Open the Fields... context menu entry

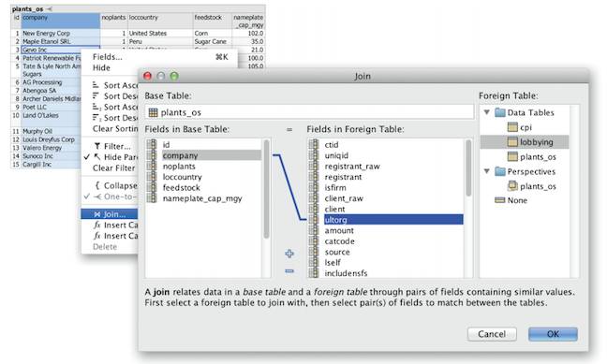[x=107, y=57]
